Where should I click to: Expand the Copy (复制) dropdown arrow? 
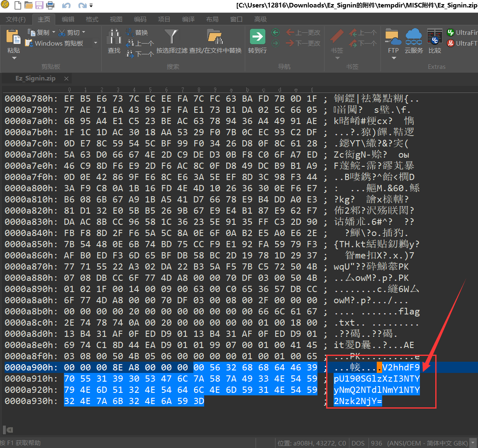[x=54, y=32]
